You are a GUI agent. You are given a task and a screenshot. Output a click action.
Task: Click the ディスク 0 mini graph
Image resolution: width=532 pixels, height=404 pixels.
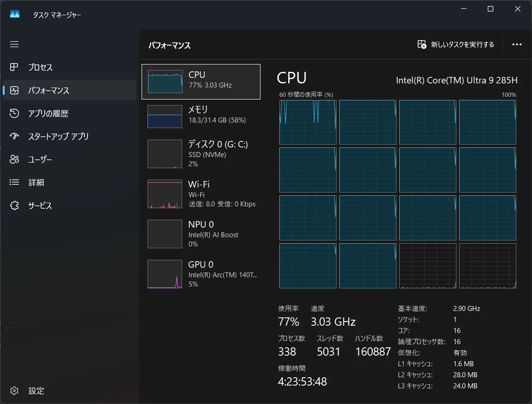(165, 154)
